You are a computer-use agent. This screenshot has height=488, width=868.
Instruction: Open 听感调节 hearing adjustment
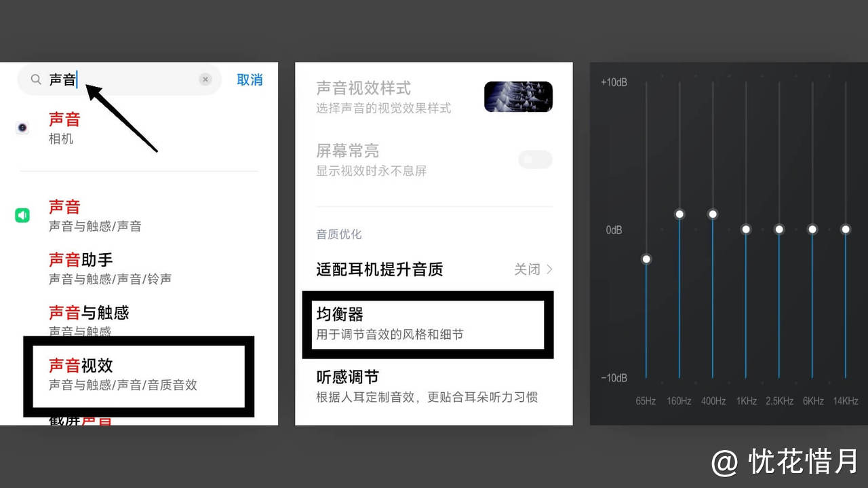[434, 386]
